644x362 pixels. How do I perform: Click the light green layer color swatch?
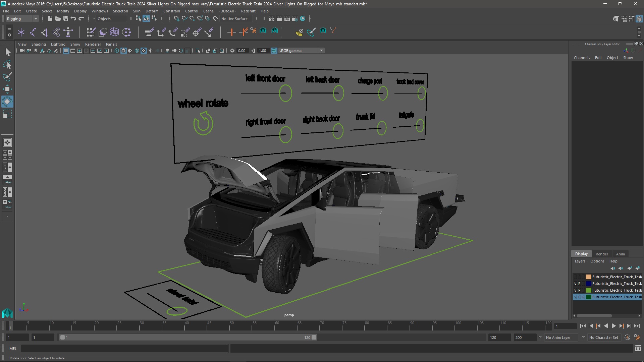click(589, 290)
